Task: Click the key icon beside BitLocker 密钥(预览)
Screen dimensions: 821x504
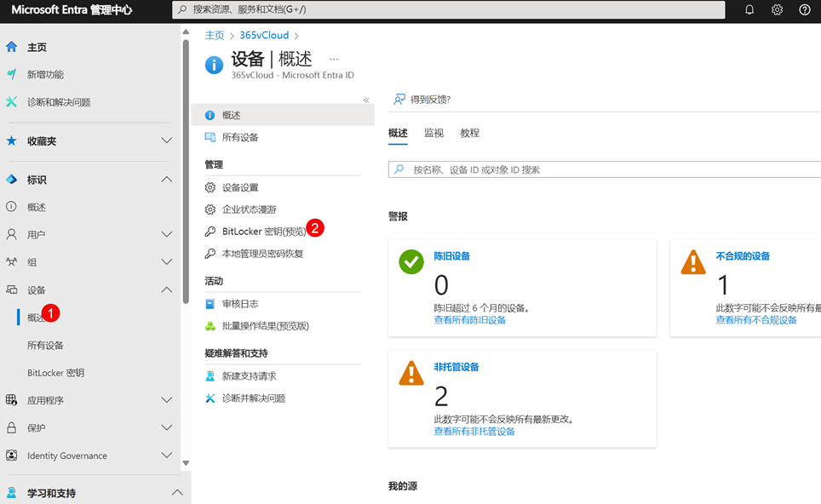Action: click(210, 232)
